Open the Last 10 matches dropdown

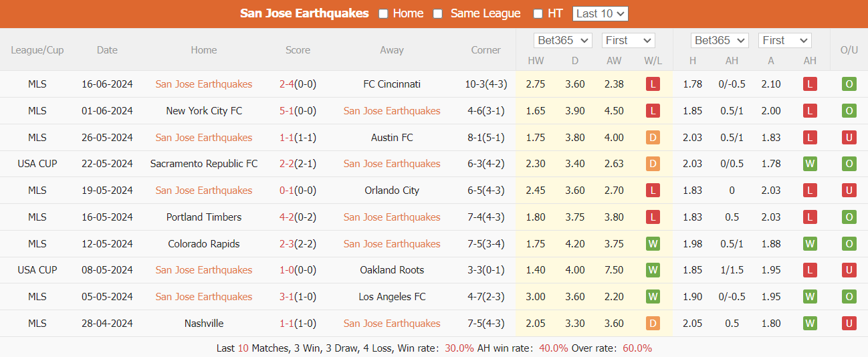point(600,13)
